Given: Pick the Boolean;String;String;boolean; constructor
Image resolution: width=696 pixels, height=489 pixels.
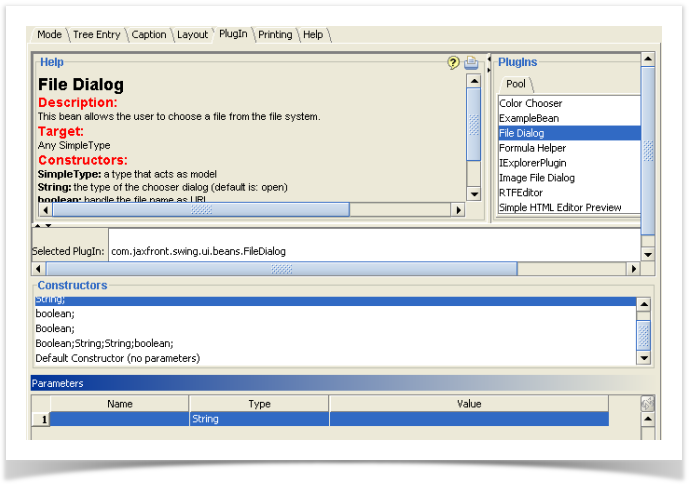Looking at the screenshot, I should (104, 343).
